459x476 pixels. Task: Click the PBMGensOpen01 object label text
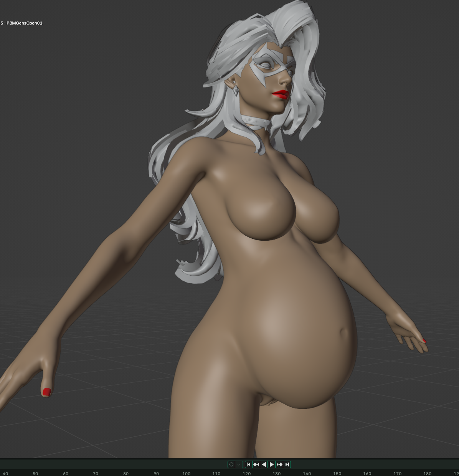pyautogui.click(x=25, y=23)
